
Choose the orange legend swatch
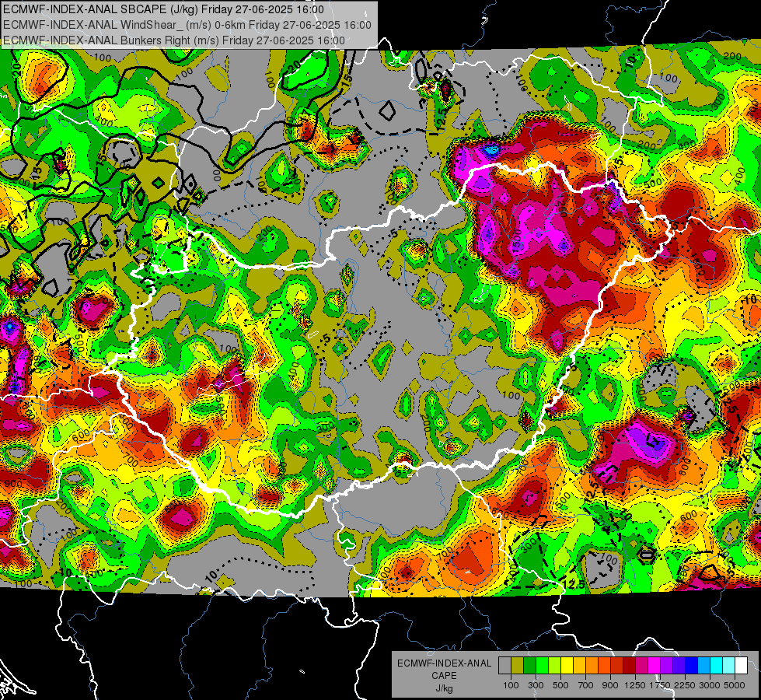click(592, 666)
